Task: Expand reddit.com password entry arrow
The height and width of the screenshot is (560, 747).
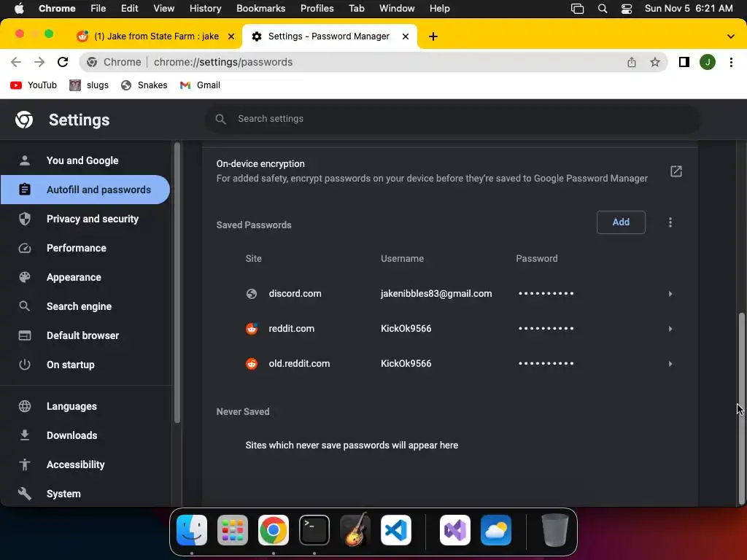Action: [x=670, y=329]
